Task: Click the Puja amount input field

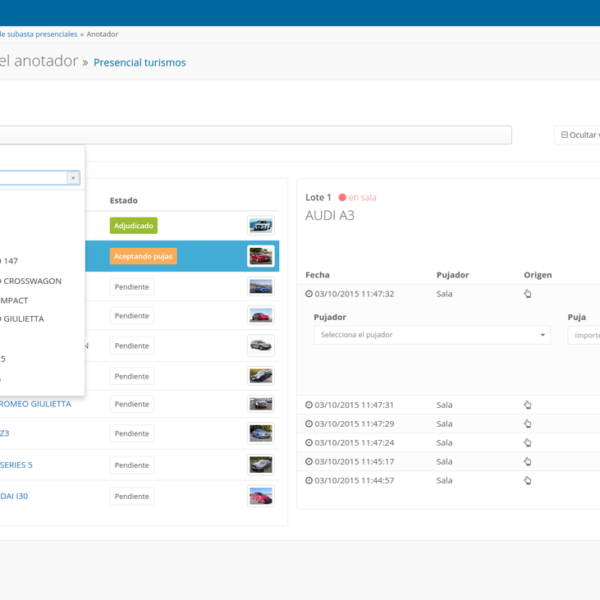Action: click(584, 336)
